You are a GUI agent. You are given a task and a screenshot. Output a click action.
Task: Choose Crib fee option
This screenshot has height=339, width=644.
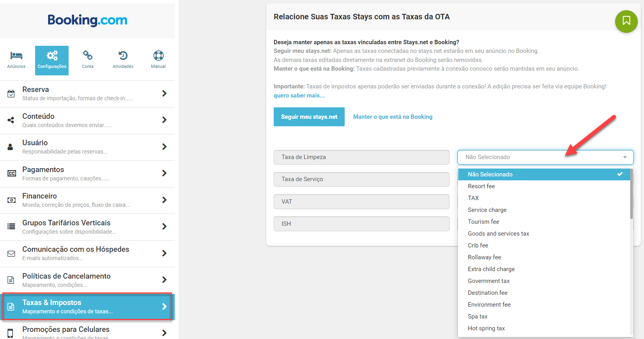pyautogui.click(x=544, y=245)
